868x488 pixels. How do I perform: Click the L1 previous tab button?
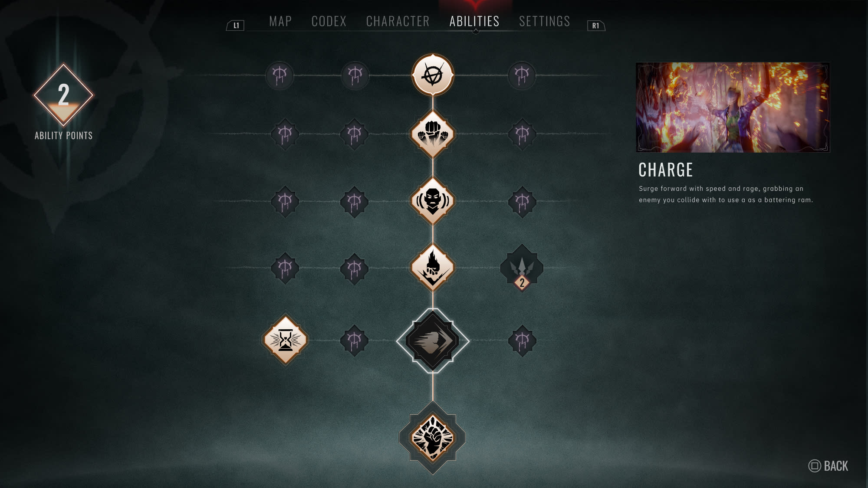(x=236, y=26)
